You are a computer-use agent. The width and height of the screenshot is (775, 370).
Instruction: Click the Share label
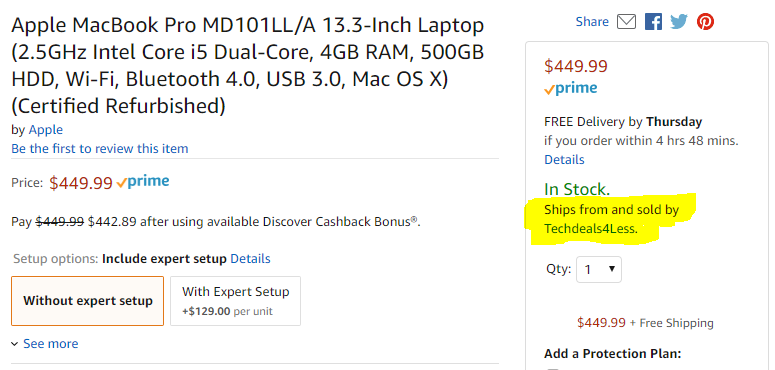point(592,22)
